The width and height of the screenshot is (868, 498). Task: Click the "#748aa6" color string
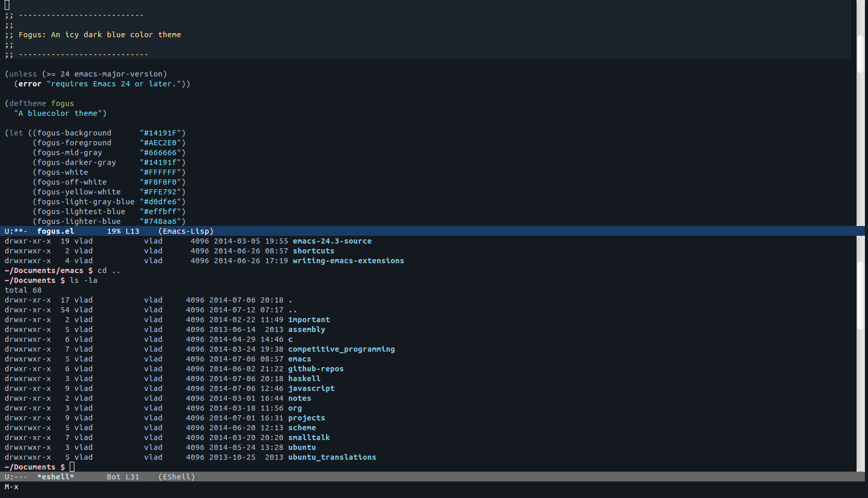(160, 221)
